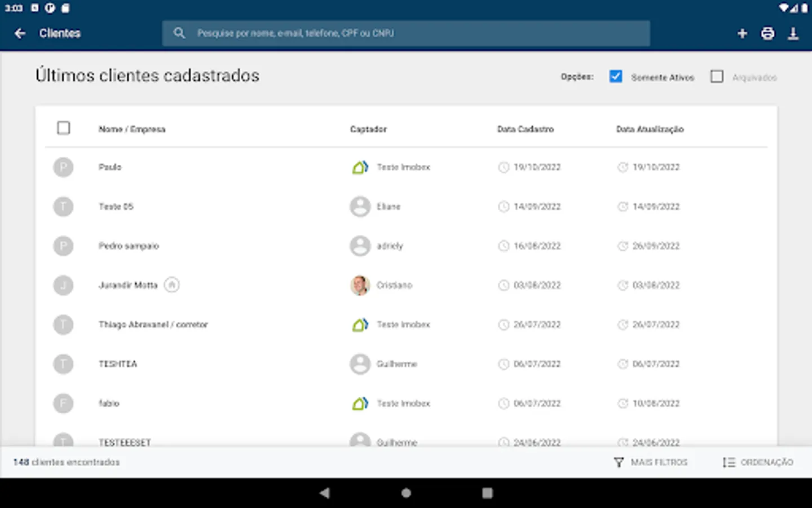Tap the J avatar beside Jurandir Motta
Screen dimensions: 812x508
pyautogui.click(x=63, y=285)
